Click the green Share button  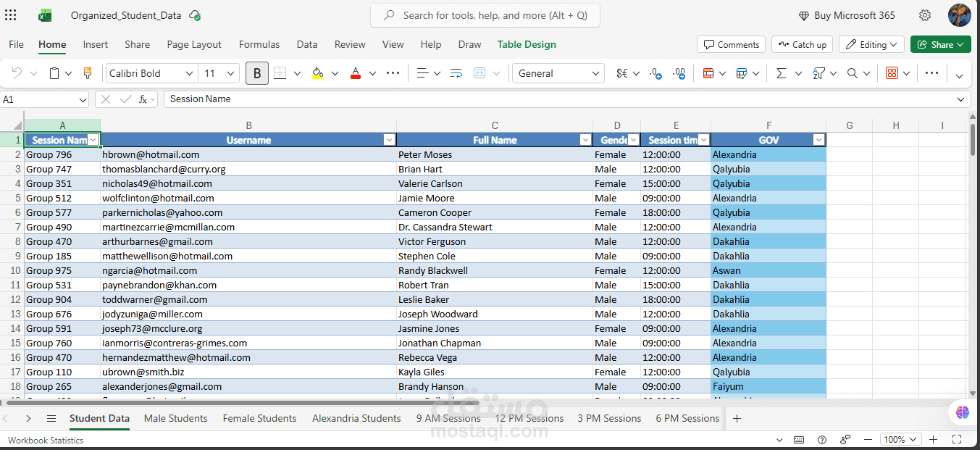(x=940, y=44)
